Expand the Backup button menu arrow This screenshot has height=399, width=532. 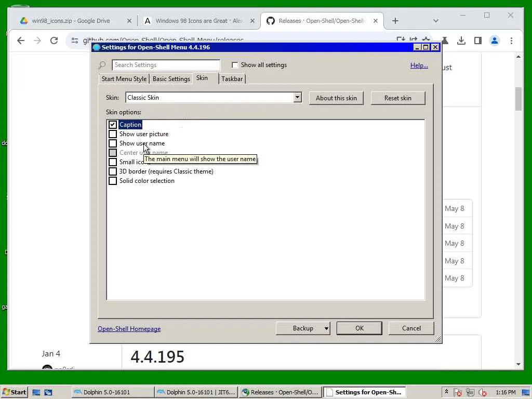coord(326,328)
